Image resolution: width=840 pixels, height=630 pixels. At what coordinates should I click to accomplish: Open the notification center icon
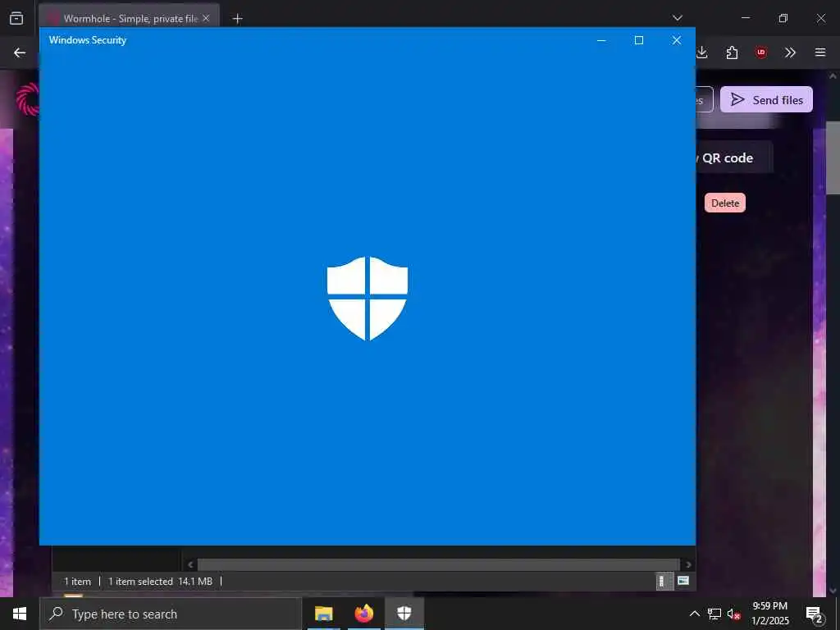click(815, 614)
